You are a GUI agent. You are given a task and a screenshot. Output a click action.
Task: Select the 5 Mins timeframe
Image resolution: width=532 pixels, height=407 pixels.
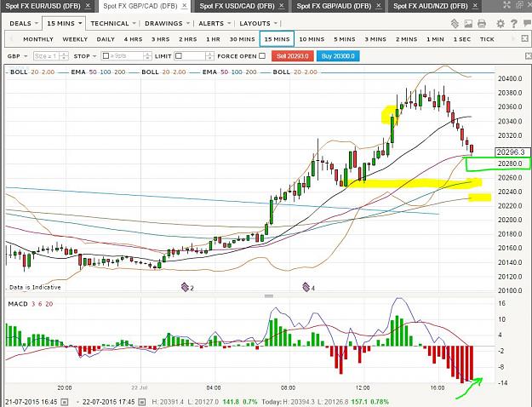click(x=345, y=39)
